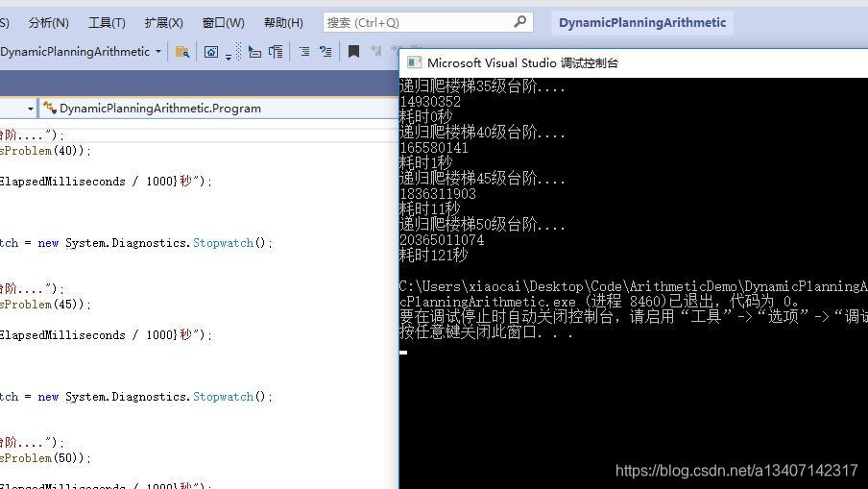This screenshot has height=489, width=868.
Task: Click the member list cursor icon
Action: (254, 52)
